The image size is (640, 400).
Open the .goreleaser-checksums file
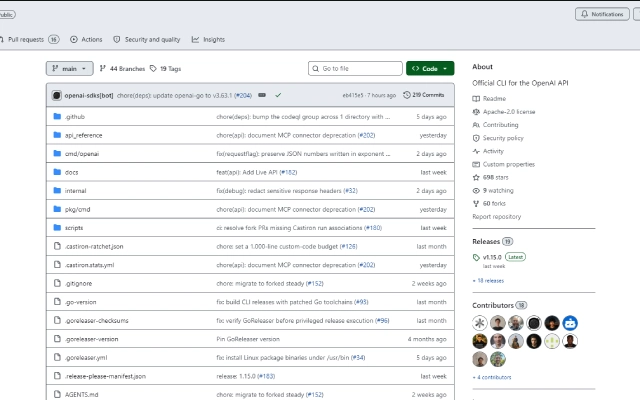[96, 320]
